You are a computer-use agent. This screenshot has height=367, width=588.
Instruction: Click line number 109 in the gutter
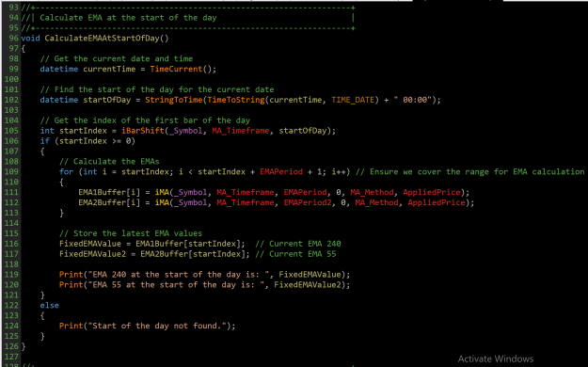tap(11, 172)
